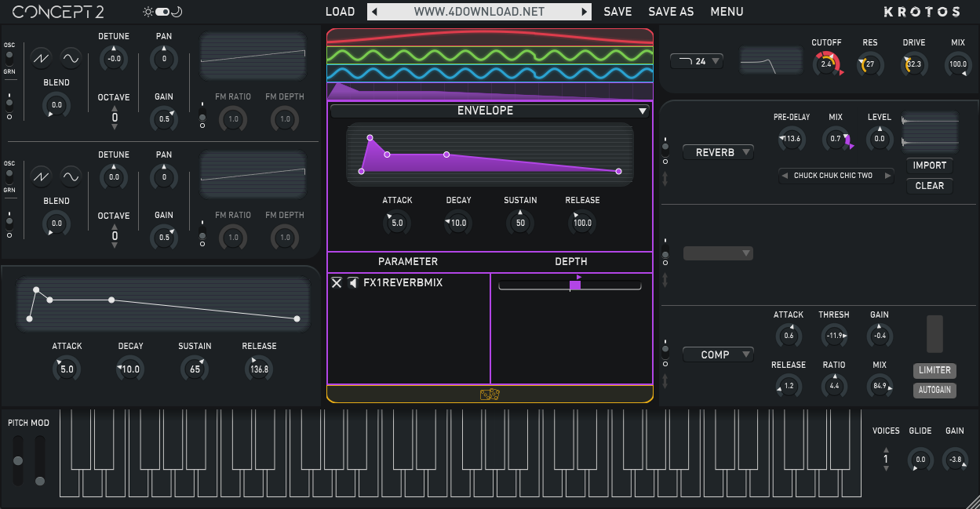Click reorder arrows under reverb effect slot
The image size is (980, 509).
666,180
